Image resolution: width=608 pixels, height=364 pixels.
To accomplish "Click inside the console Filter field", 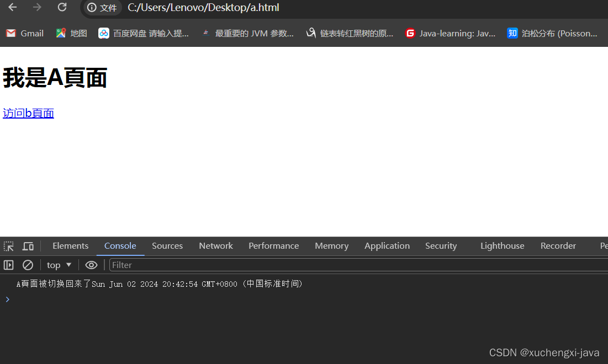I will [166, 265].
